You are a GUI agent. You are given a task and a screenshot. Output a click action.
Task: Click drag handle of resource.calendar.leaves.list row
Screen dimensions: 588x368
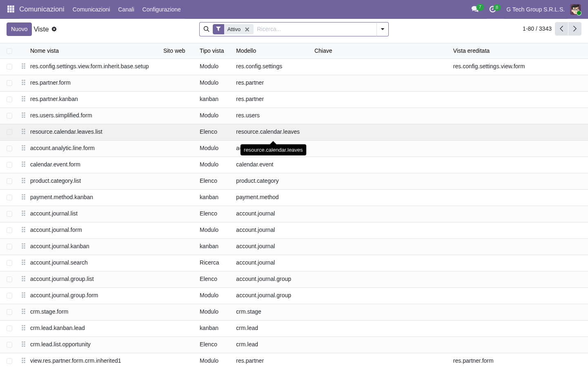(x=23, y=132)
